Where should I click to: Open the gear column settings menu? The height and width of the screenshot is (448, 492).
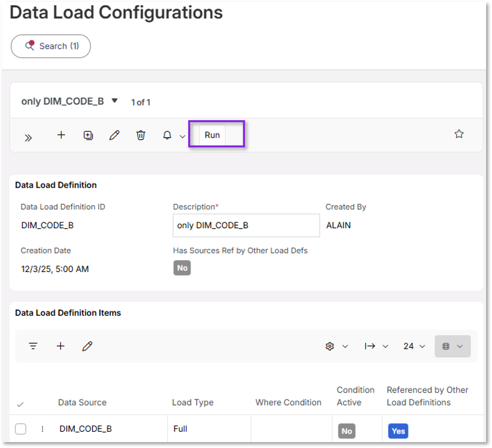pos(329,346)
